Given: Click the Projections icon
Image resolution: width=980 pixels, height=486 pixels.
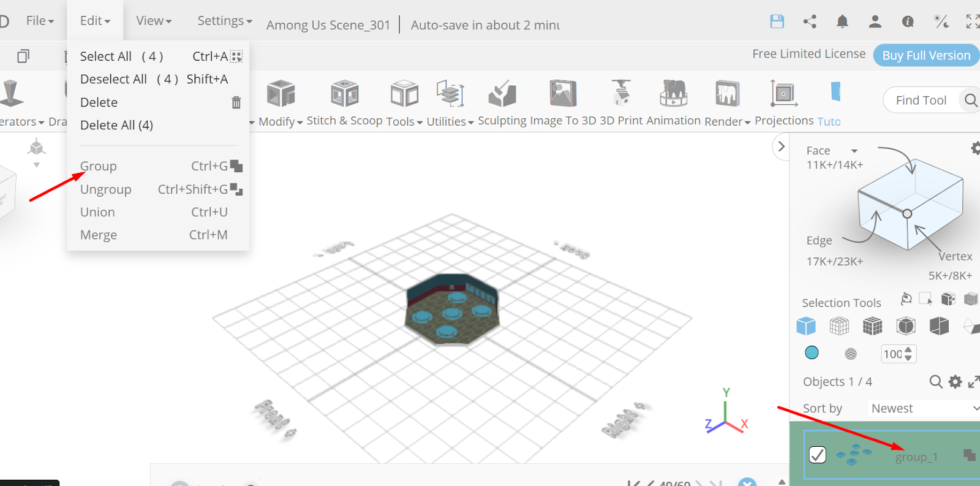Looking at the screenshot, I should tap(783, 94).
